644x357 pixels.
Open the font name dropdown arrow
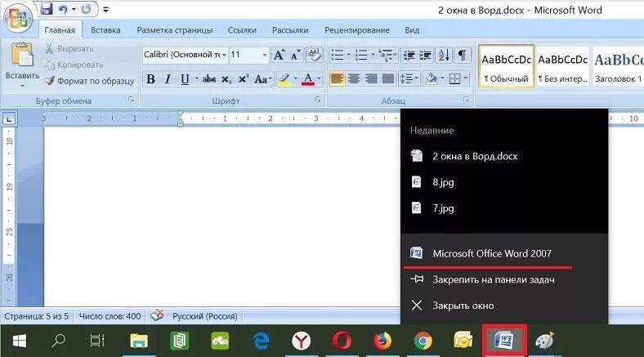tap(224, 55)
